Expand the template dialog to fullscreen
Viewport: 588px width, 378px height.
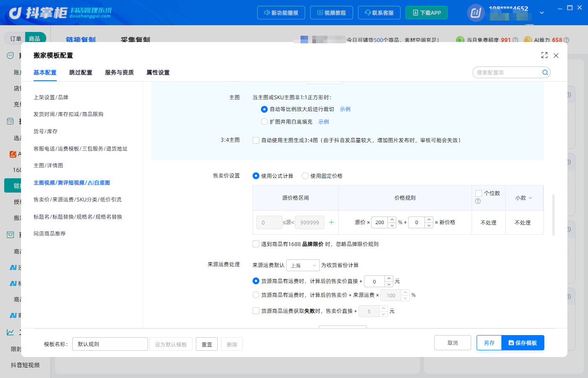544,55
